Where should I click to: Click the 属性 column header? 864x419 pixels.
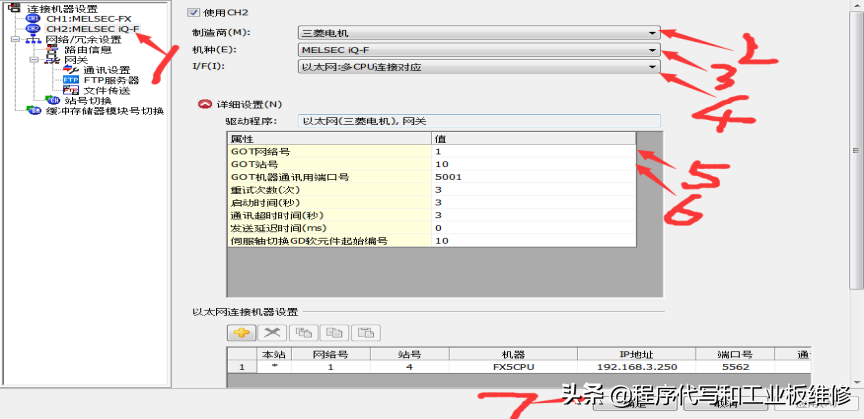point(329,138)
